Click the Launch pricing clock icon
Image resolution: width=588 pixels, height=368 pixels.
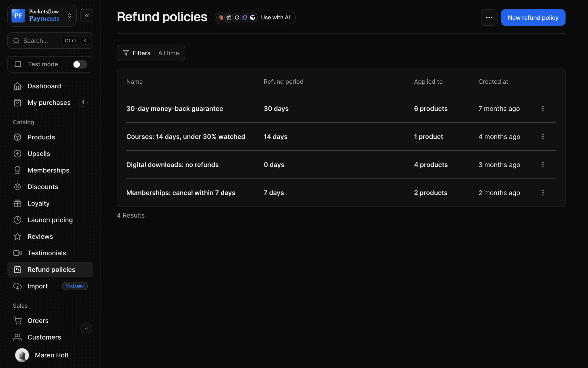[x=18, y=220]
